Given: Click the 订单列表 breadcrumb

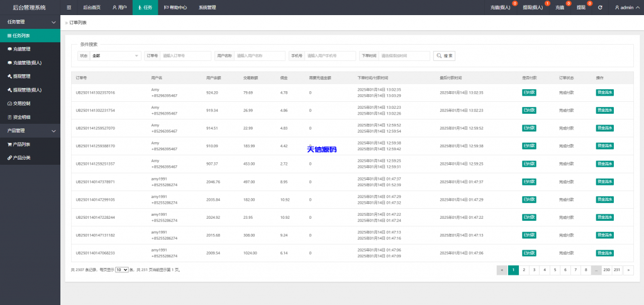Looking at the screenshot, I should click(78, 23).
